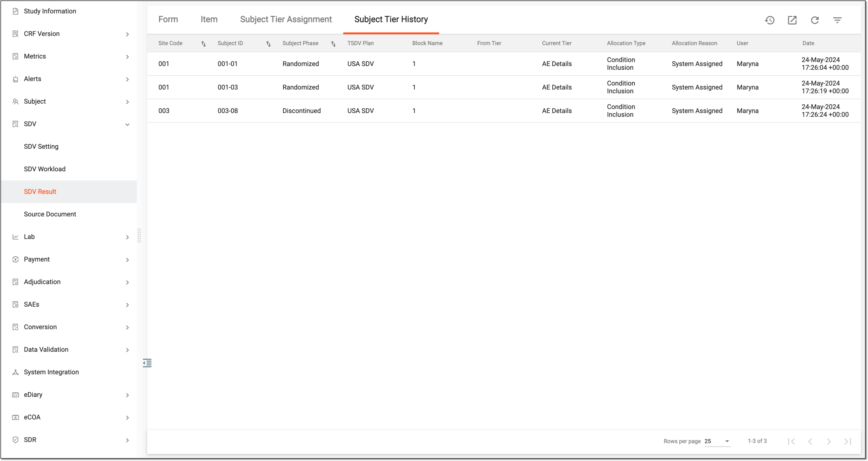This screenshot has width=868, height=461.
Task: Select the Subject Tier History tab
Action: [391, 19]
